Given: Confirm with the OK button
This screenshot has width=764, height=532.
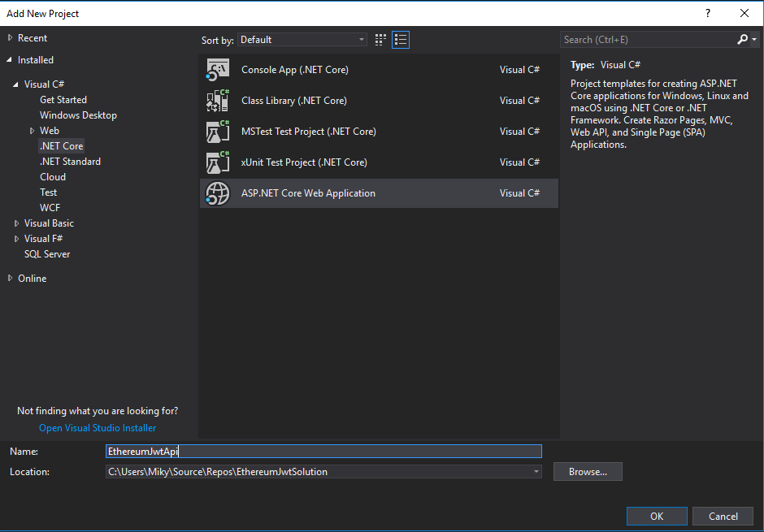Looking at the screenshot, I should tap(657, 517).
